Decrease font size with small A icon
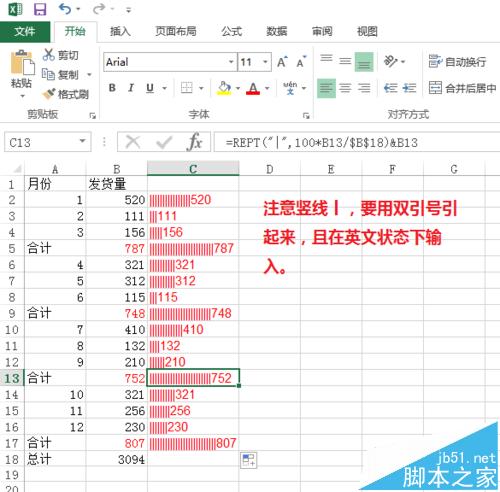Image resolution: width=500 pixels, height=492 pixels. pos(301,62)
